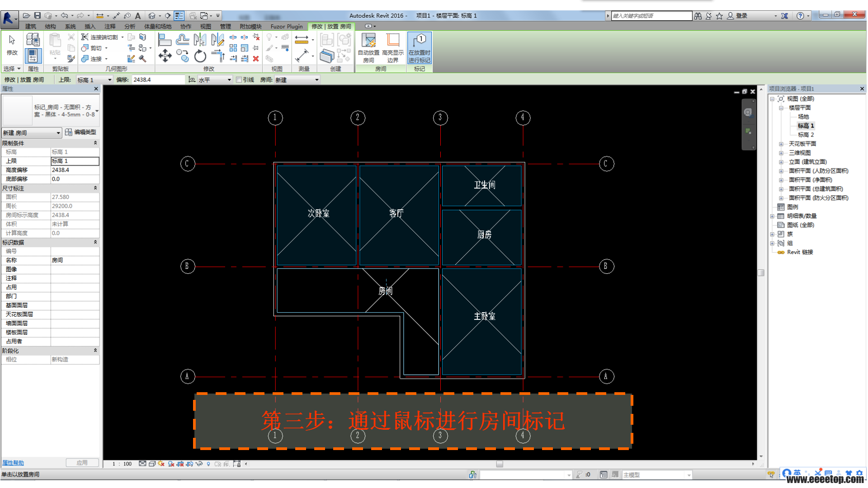Click the Align tool icon

[165, 40]
